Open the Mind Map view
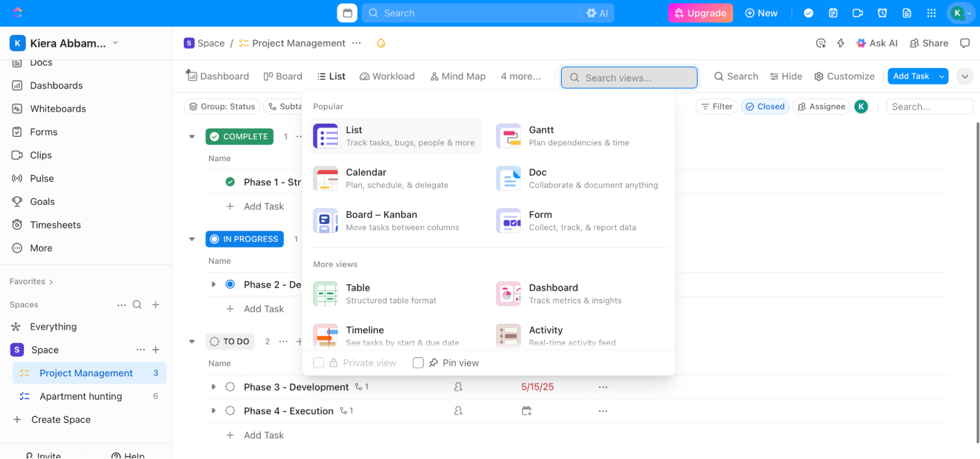 coord(457,76)
